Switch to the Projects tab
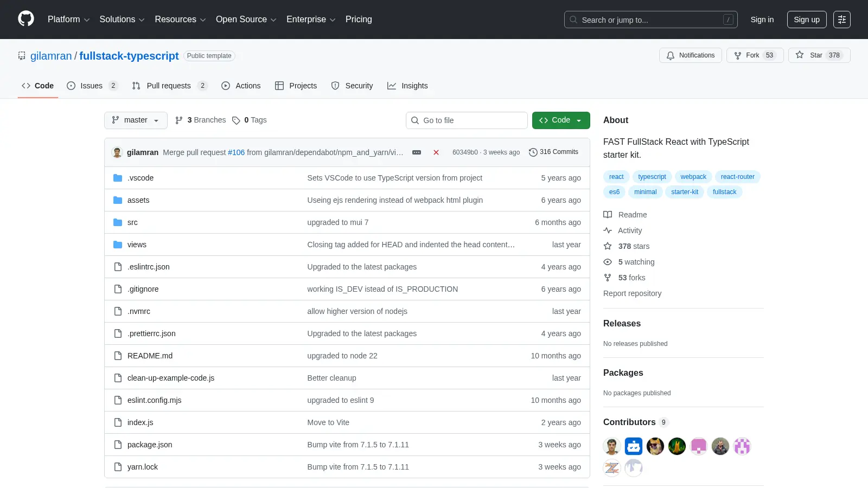The width and height of the screenshot is (868, 488). click(x=296, y=86)
